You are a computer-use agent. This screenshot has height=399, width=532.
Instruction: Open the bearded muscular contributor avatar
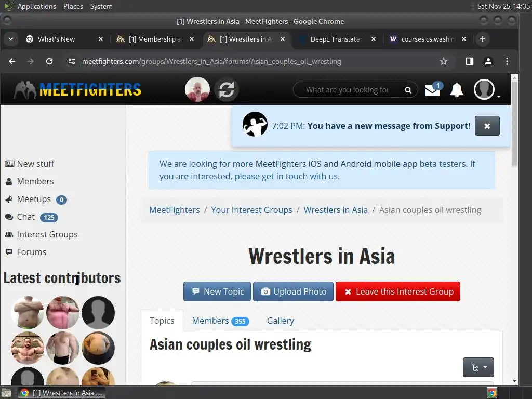[28, 348]
